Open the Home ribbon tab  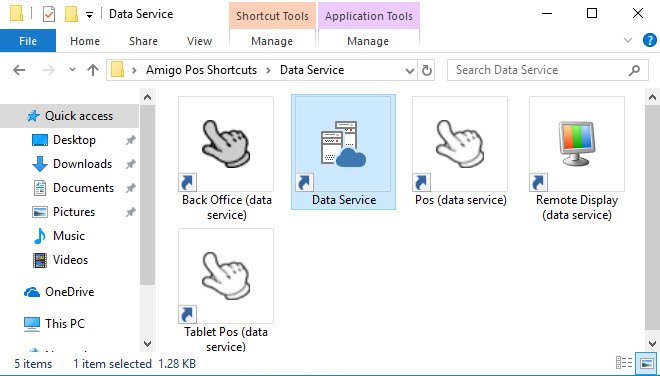[85, 41]
